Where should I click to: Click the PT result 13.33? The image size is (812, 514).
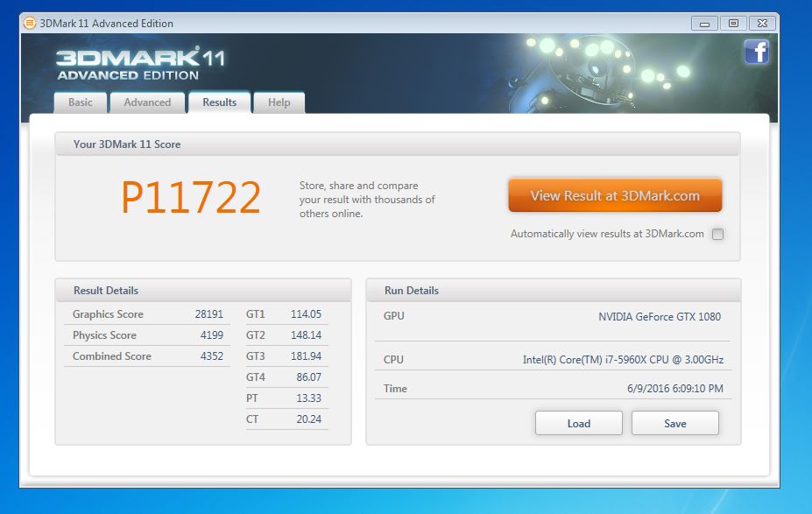pyautogui.click(x=308, y=398)
